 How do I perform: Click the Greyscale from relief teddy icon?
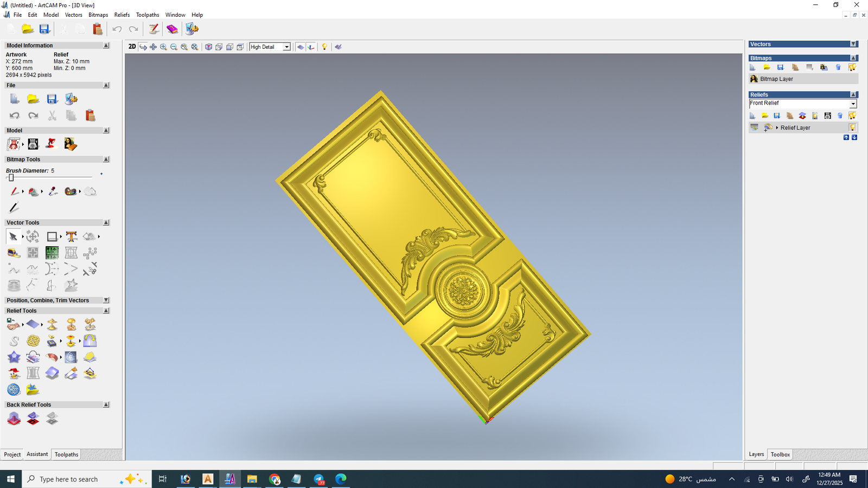point(33,144)
